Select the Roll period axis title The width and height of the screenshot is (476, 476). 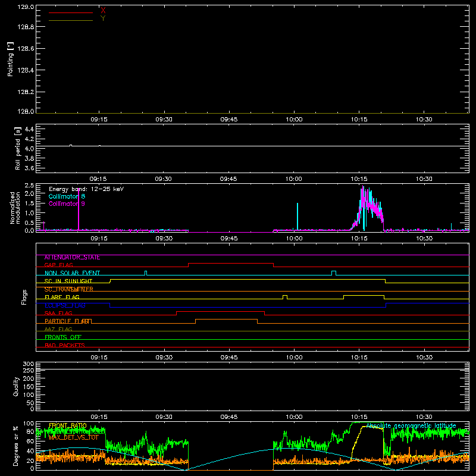coord(18,148)
